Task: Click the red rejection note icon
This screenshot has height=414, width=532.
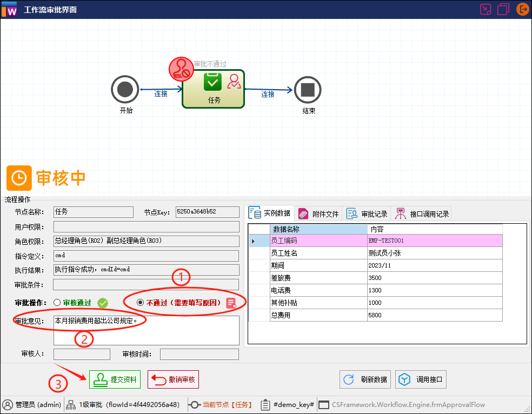Action: pyautogui.click(x=231, y=303)
